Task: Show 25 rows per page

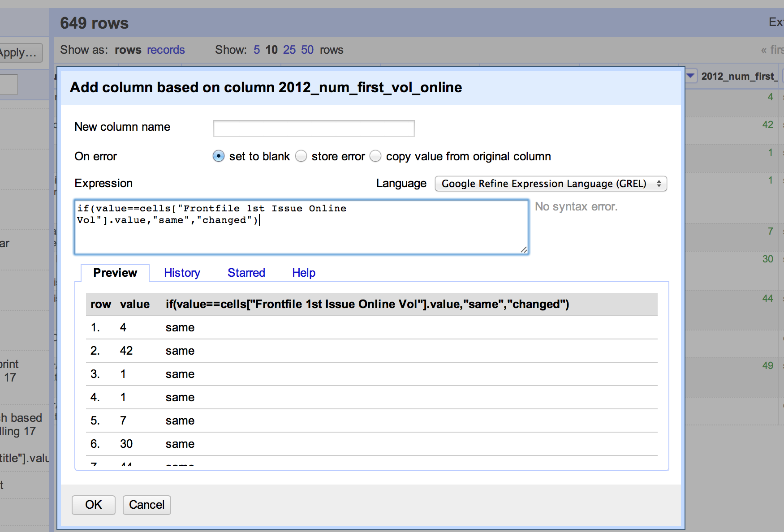Action: pyautogui.click(x=289, y=50)
